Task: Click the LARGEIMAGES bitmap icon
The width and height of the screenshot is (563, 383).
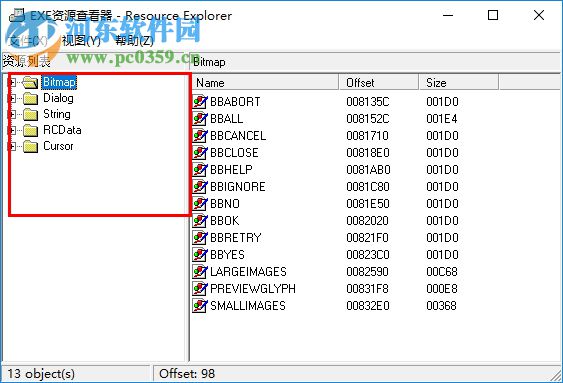Action: [x=200, y=272]
